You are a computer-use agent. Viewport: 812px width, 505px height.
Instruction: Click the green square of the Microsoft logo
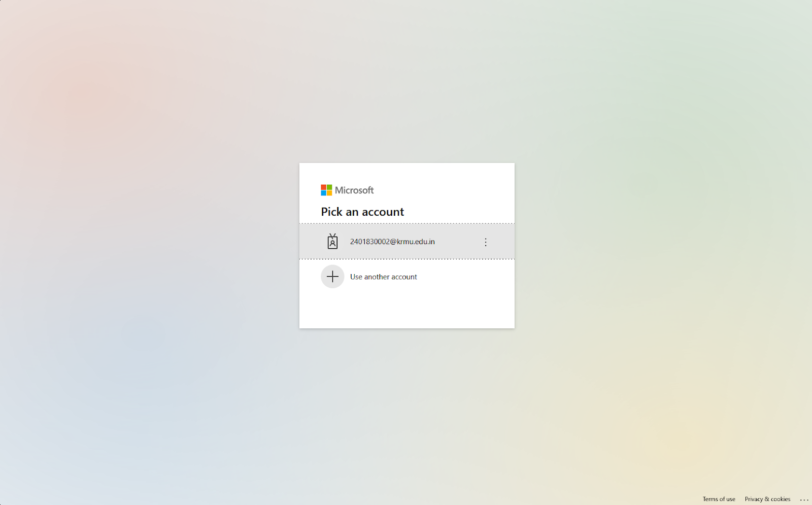(330, 187)
